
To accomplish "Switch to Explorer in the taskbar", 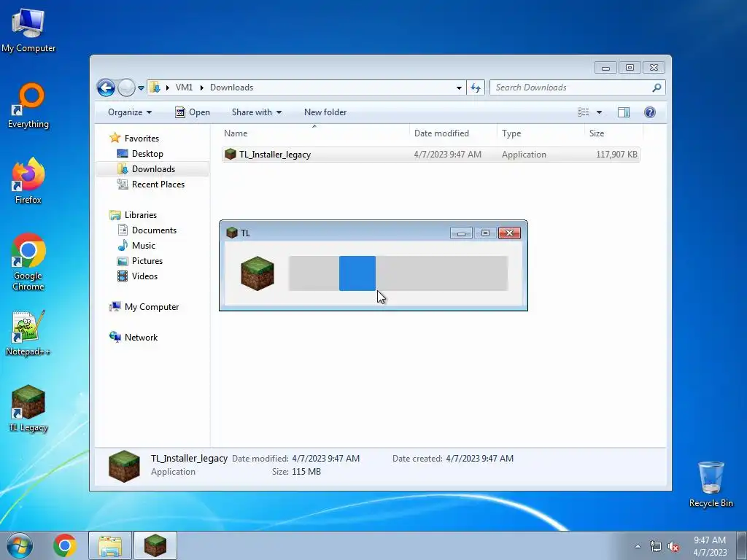I will (110, 545).
